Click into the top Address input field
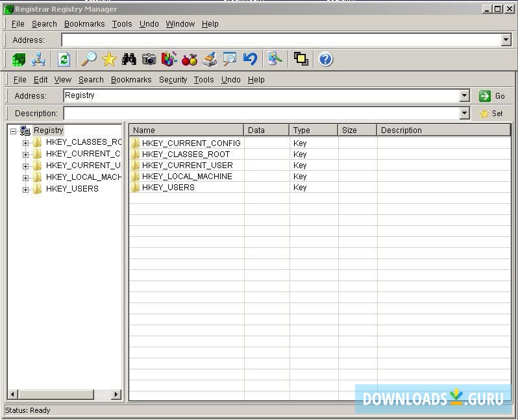 (281, 40)
